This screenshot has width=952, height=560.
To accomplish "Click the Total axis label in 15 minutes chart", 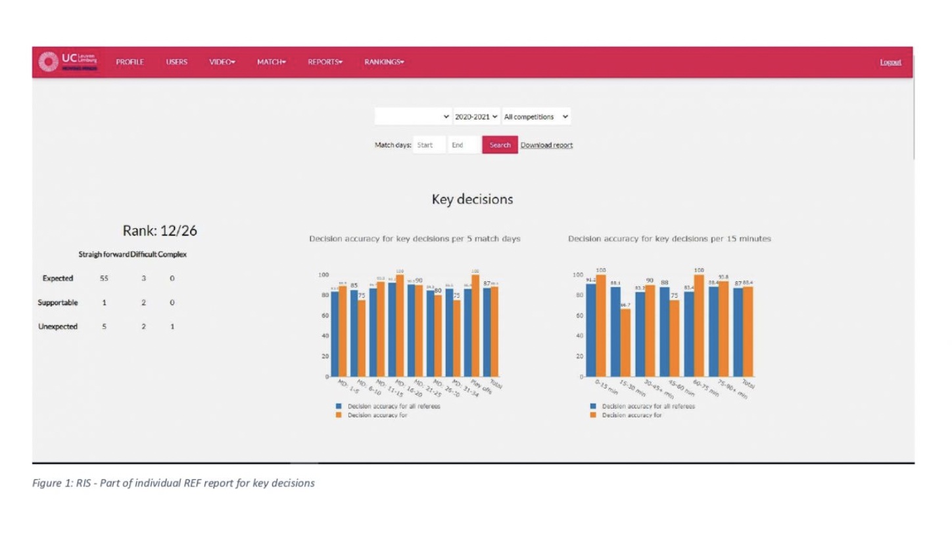I will click(748, 385).
